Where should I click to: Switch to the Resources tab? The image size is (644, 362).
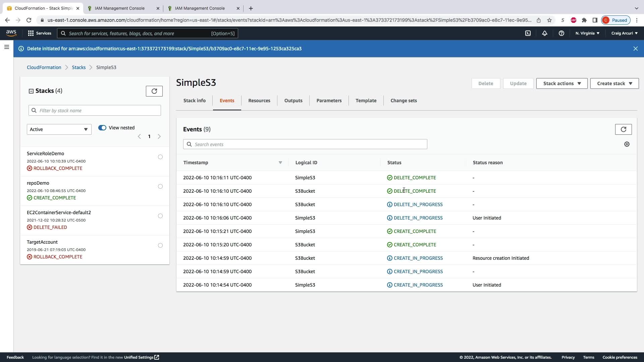point(259,101)
